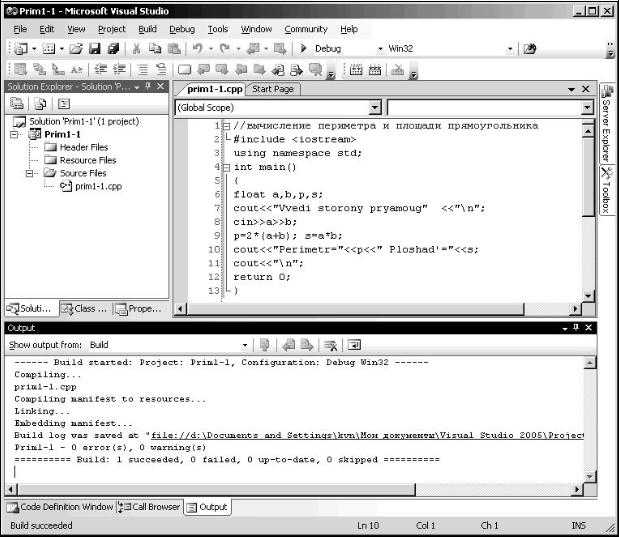Toggle auto-hide pin on Output panel
Screen dimensions: 619x537
[576, 327]
